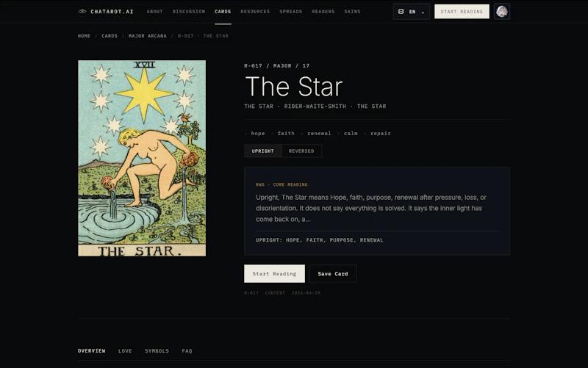Open the Readers nav item
The image size is (588, 368).
(323, 12)
